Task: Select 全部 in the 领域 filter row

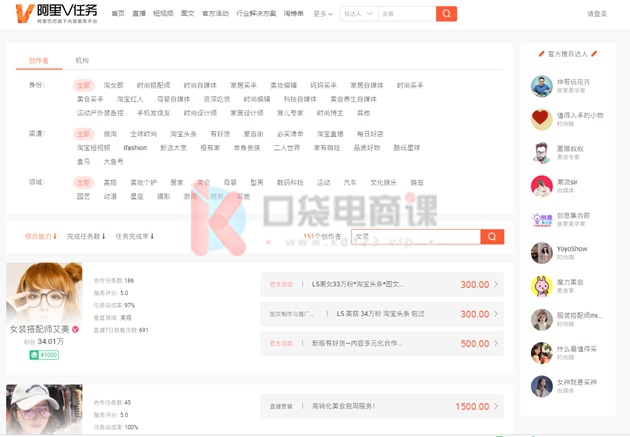Action: (84, 182)
